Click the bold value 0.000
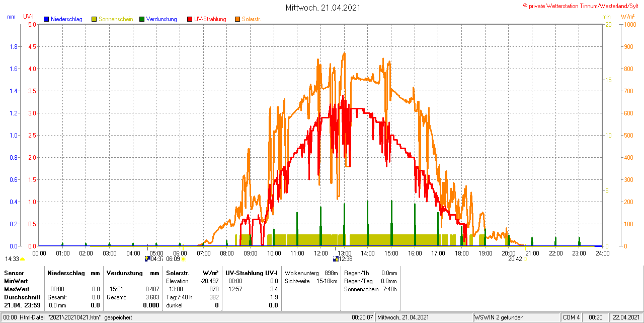Screen dimensions: 644x323 click(x=151, y=305)
